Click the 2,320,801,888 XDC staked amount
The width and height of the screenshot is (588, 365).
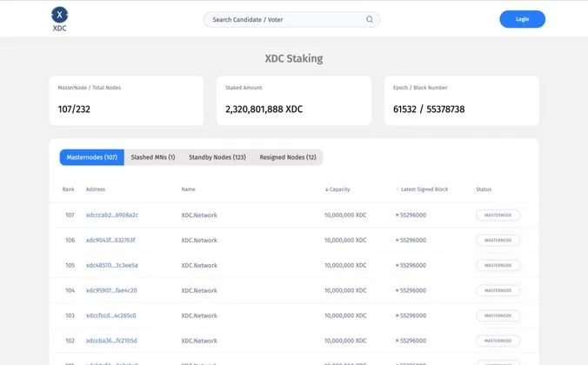click(264, 109)
